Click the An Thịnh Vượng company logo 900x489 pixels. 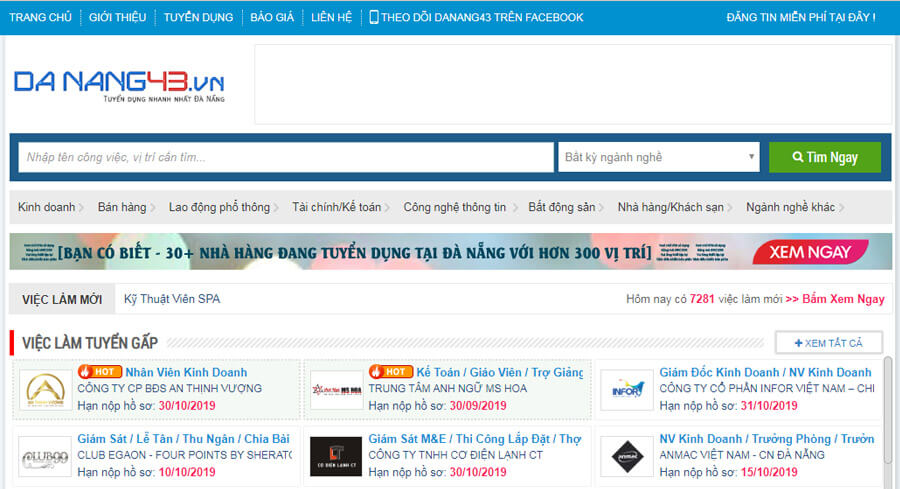[x=44, y=390]
